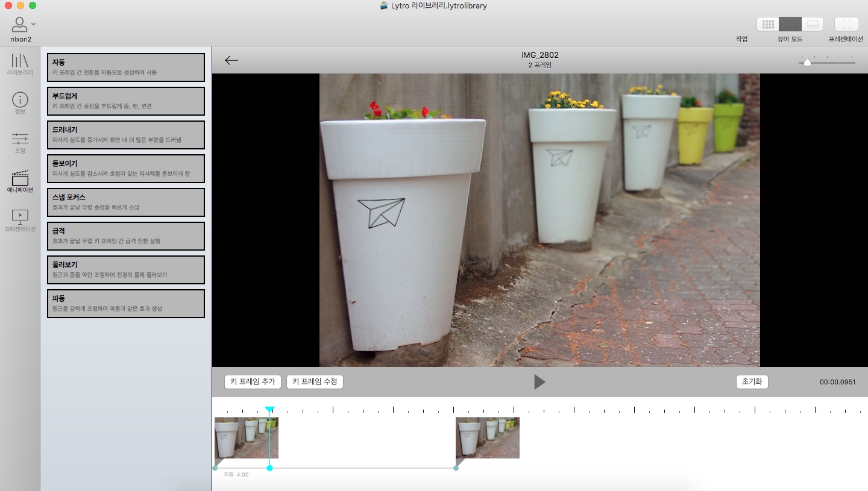Image resolution: width=868 pixels, height=491 pixels.
Task: Play the animation preview
Action: [x=539, y=382]
